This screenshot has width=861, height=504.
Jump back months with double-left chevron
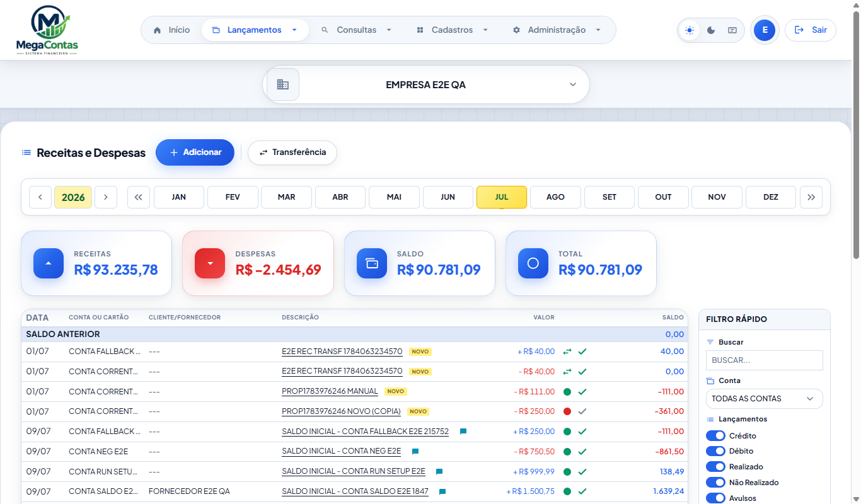pyautogui.click(x=139, y=197)
